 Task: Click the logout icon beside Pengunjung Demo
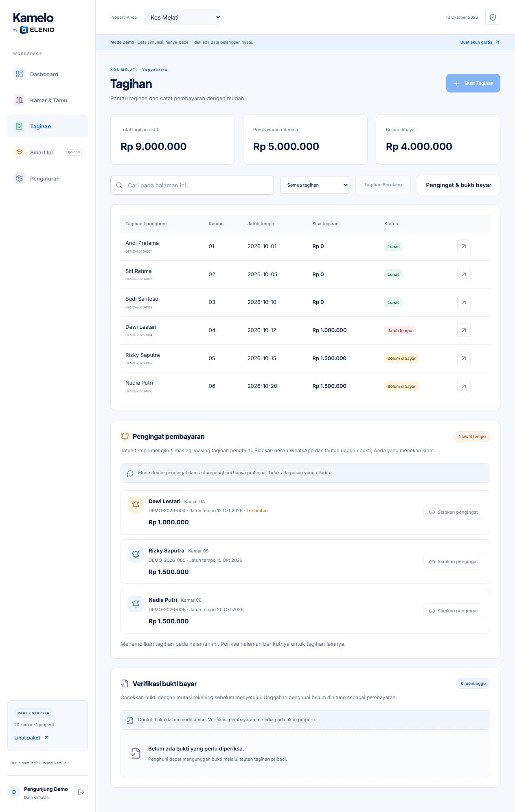tap(81, 792)
